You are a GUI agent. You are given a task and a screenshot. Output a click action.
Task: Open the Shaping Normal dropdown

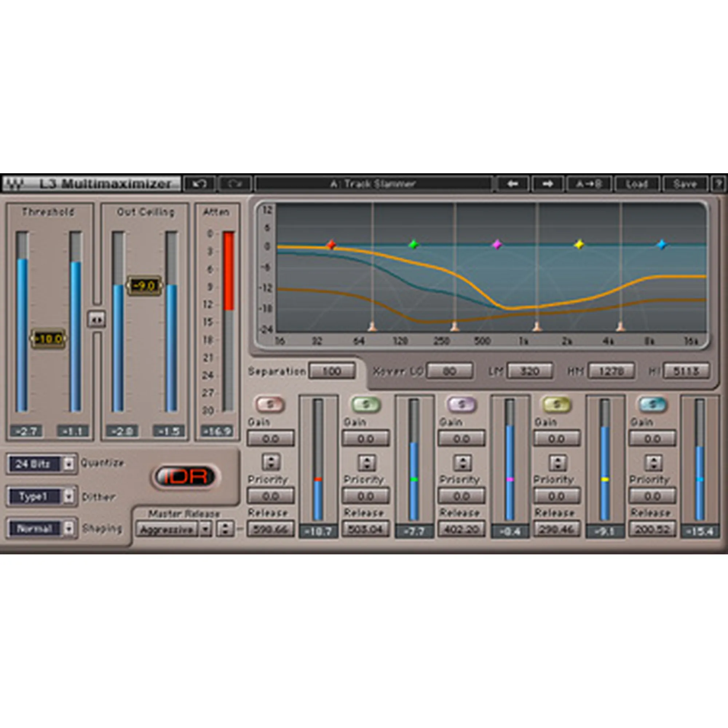(x=41, y=528)
